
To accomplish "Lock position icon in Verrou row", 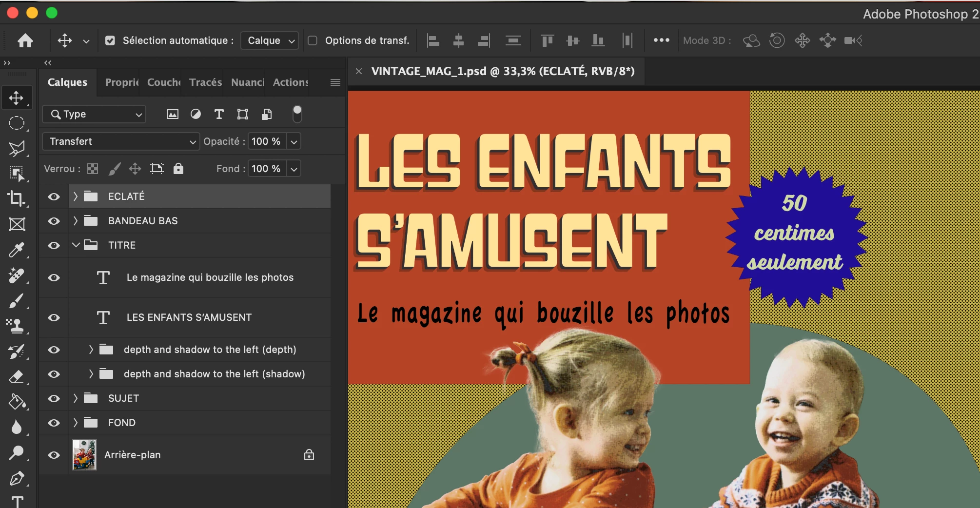I will pos(135,169).
